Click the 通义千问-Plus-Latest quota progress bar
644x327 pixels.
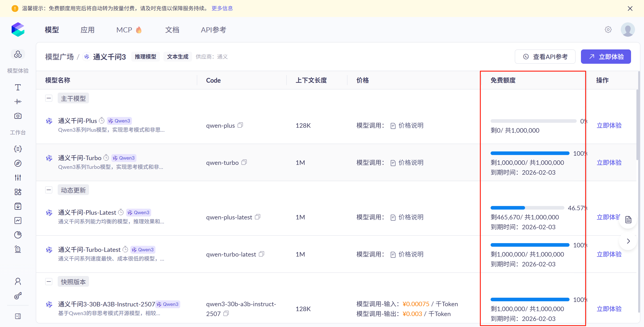pos(527,208)
